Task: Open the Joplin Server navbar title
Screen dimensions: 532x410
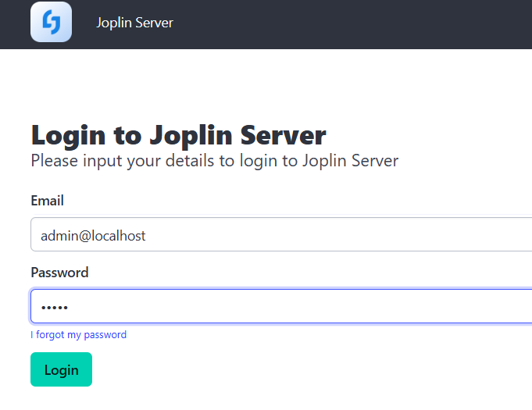Action: (x=134, y=23)
